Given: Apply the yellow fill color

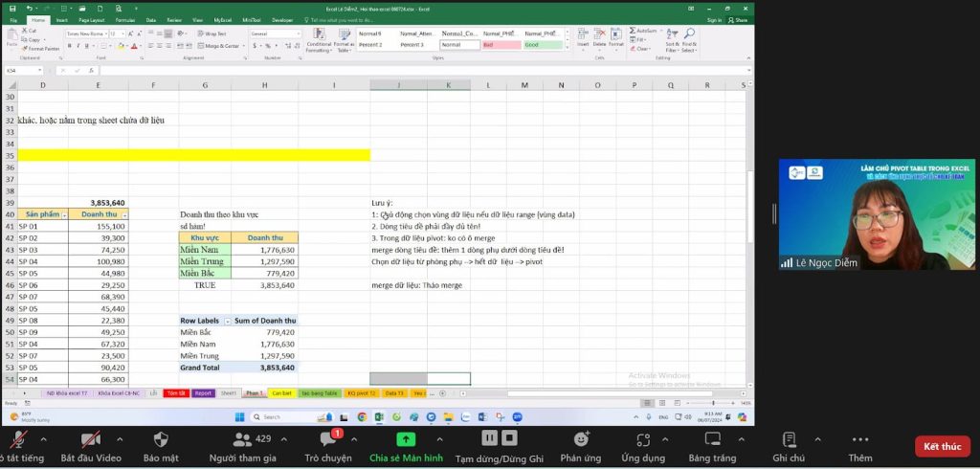Looking at the screenshot, I should tap(121, 46).
